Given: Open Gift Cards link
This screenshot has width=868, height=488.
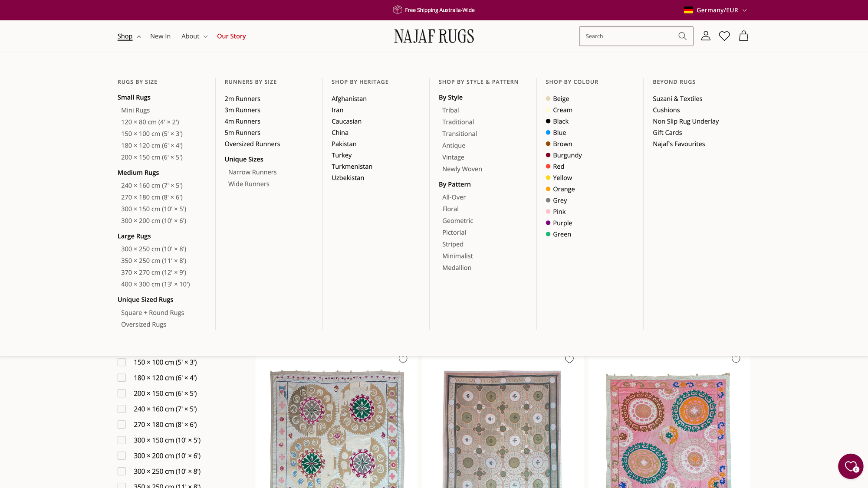Looking at the screenshot, I should 667,133.
